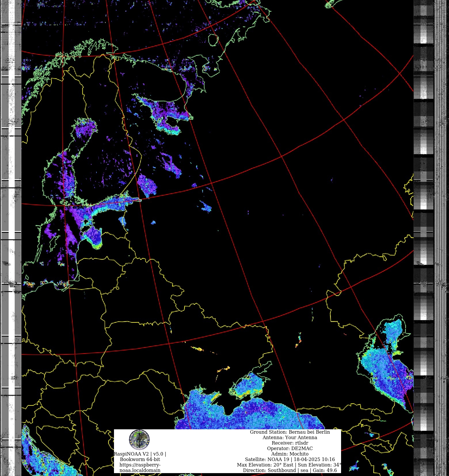Select the 'Antenna: Your Antenna' text
Image resolution: width=449 pixels, height=476 pixels.
(290, 437)
